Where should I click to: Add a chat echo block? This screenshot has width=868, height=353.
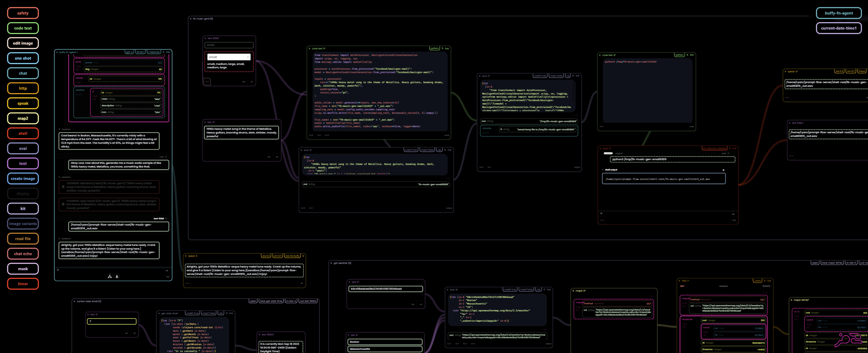(x=23, y=254)
